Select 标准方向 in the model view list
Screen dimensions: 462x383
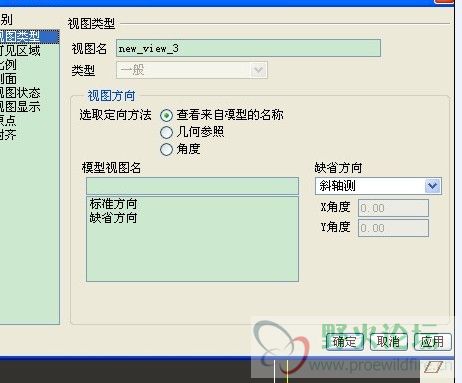point(113,203)
